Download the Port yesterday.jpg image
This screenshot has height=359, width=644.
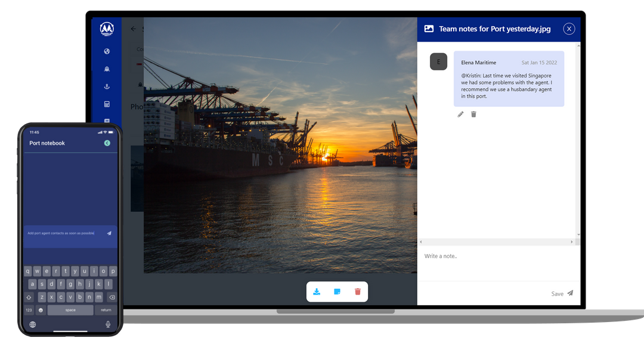pyautogui.click(x=317, y=292)
